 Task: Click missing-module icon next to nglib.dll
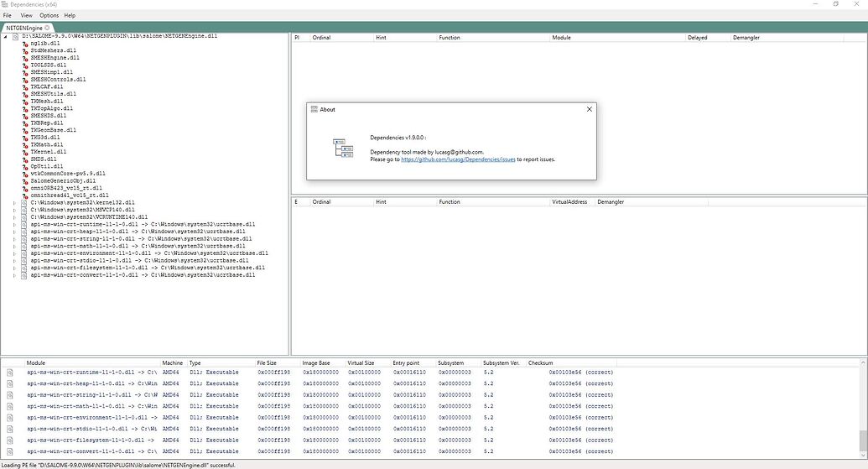coord(25,44)
